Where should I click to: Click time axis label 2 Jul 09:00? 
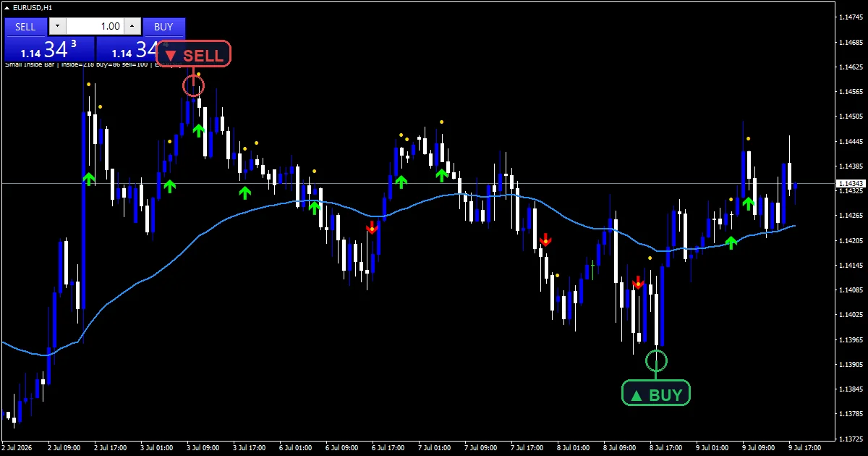[65, 447]
